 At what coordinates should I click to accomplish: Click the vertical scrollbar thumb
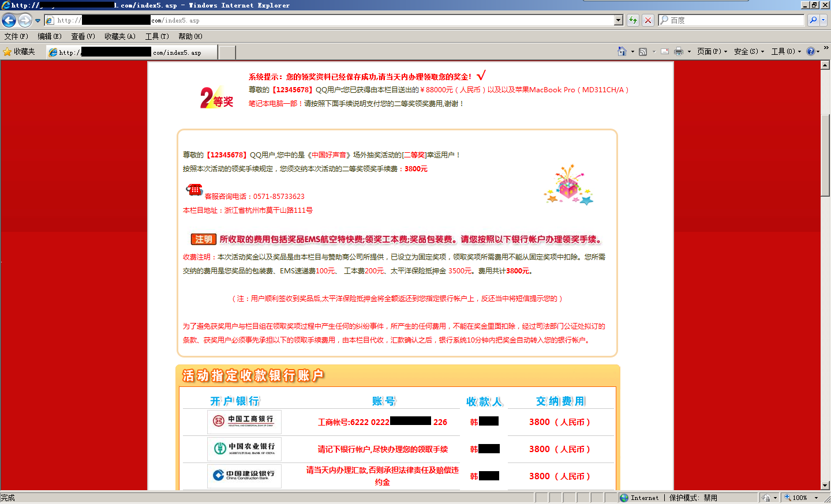click(825, 155)
